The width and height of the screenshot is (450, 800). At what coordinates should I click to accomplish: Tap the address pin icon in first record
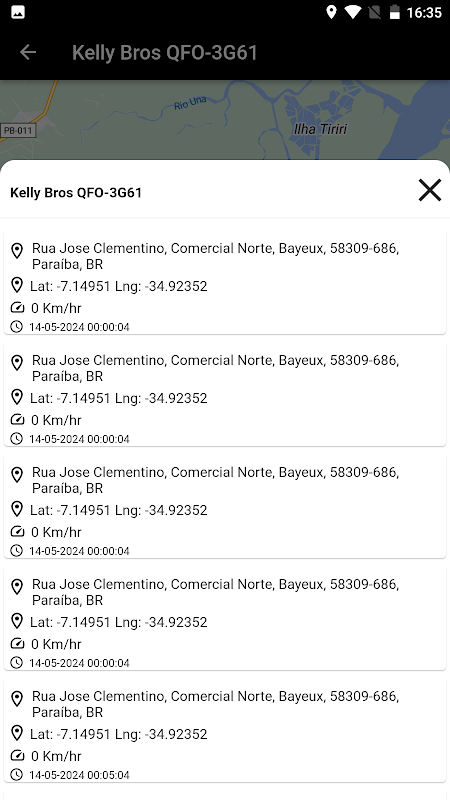[17, 251]
